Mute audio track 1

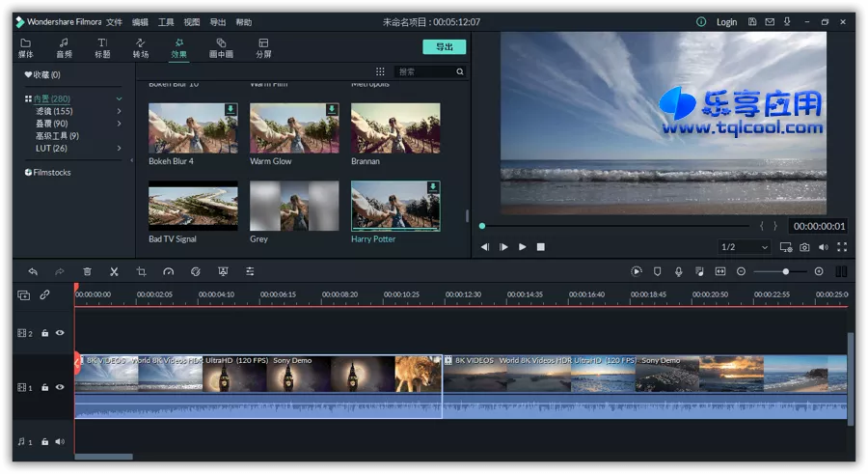60,442
